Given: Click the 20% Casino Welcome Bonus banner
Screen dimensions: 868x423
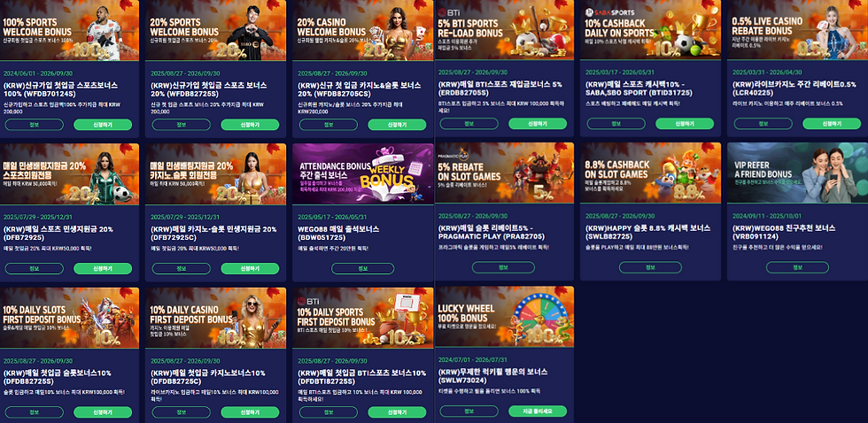Looking at the screenshot, I should pyautogui.click(x=362, y=30).
